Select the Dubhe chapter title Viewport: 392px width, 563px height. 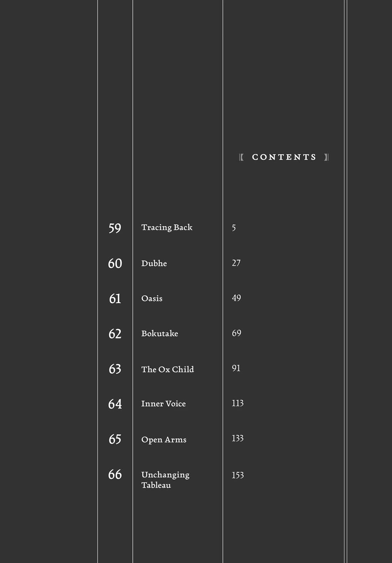click(x=154, y=263)
